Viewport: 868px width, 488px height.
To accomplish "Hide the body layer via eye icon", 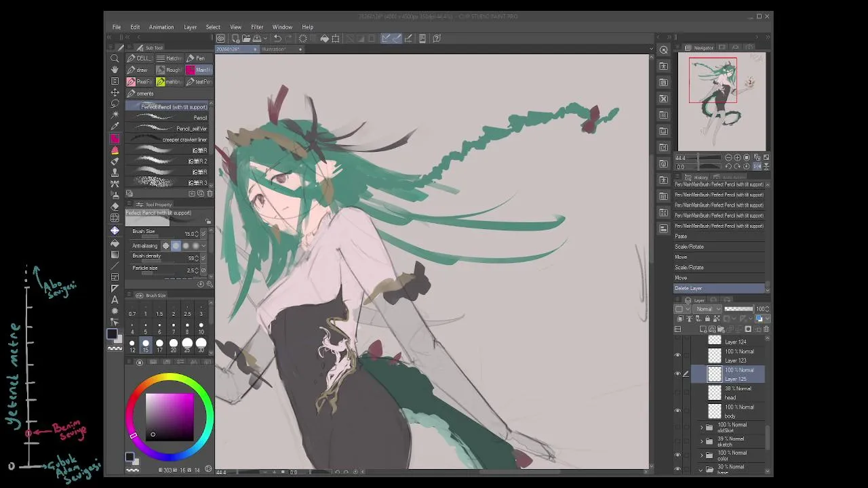I will (x=677, y=410).
